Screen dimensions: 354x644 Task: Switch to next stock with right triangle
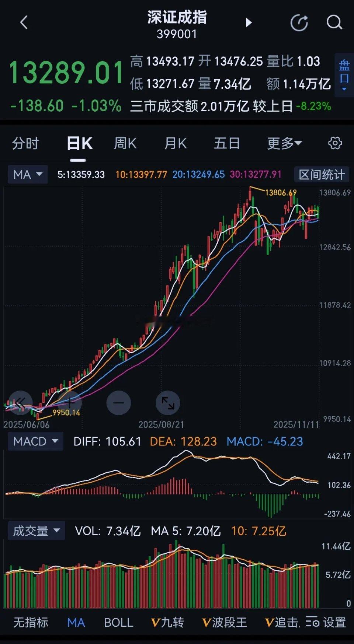249,23
